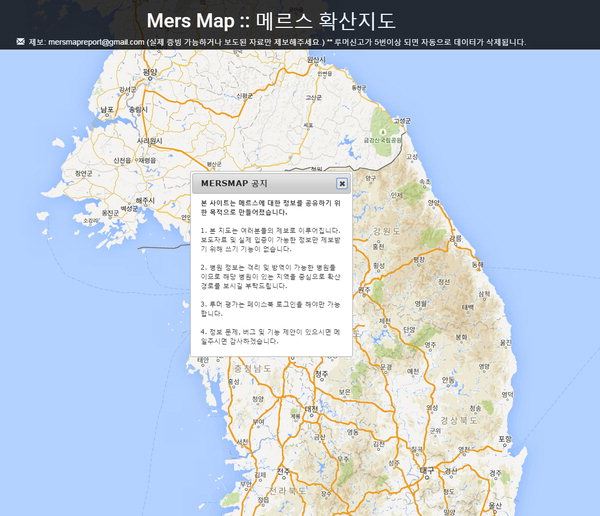Click the 보은 map label

click(x=345, y=392)
